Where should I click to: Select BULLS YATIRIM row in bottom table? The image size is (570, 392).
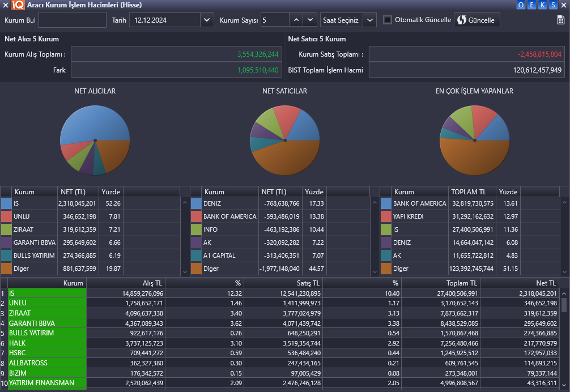tap(279, 333)
